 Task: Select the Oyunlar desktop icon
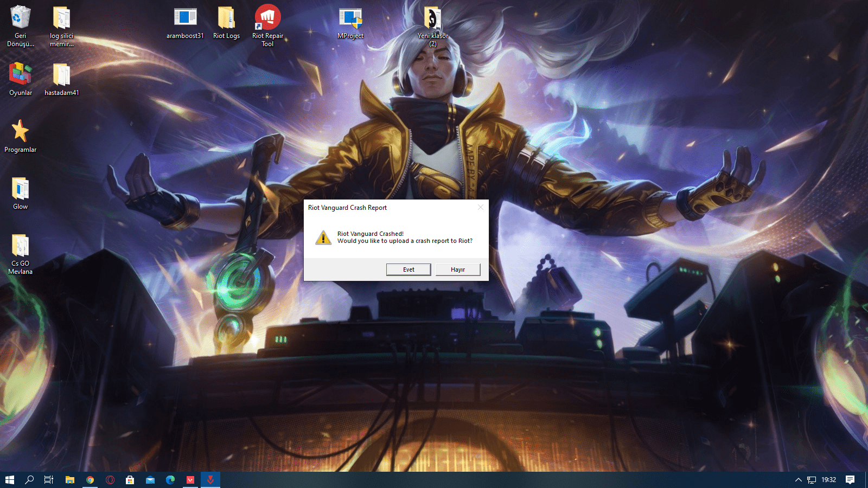pos(21,80)
